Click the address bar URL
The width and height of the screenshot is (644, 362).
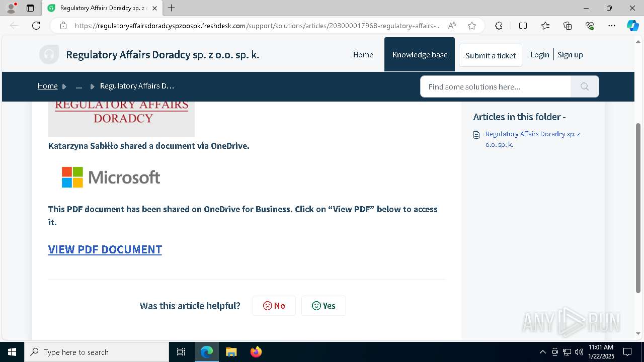258,26
